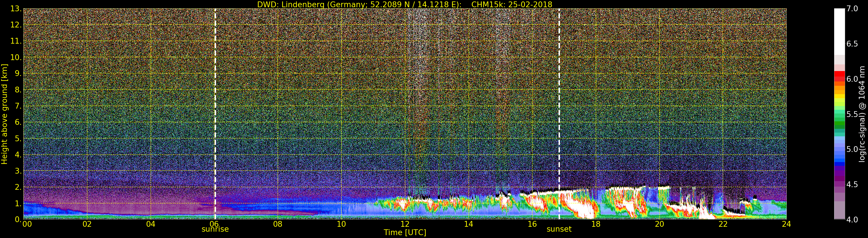Viewport: 868px width, 238px height.
Task: Click the height axis tick '4.'
Action: point(19,155)
